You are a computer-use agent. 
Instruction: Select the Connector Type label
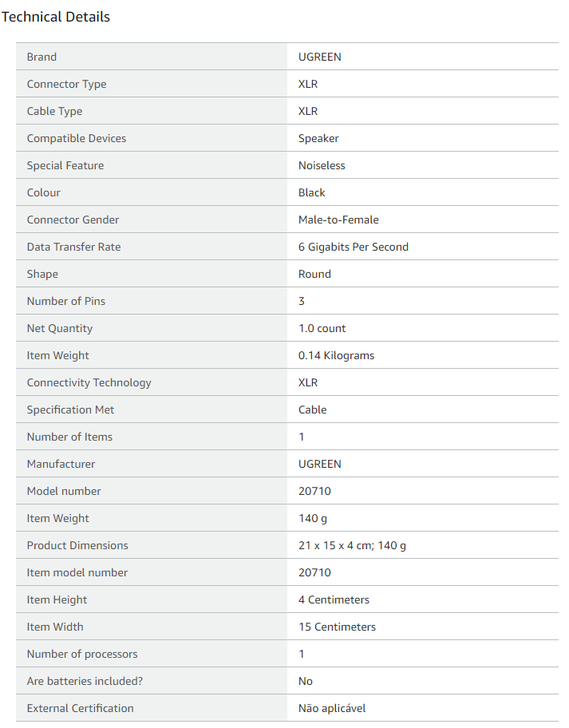point(66,84)
